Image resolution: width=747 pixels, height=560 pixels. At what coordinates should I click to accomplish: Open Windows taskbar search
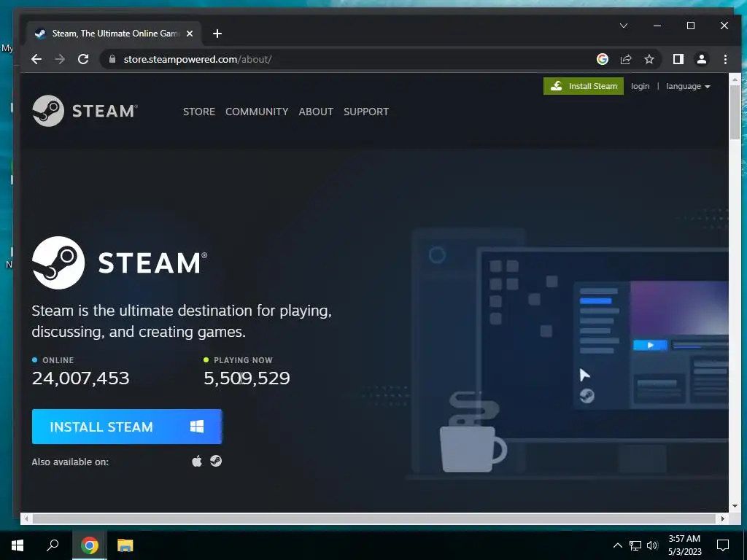click(53, 545)
